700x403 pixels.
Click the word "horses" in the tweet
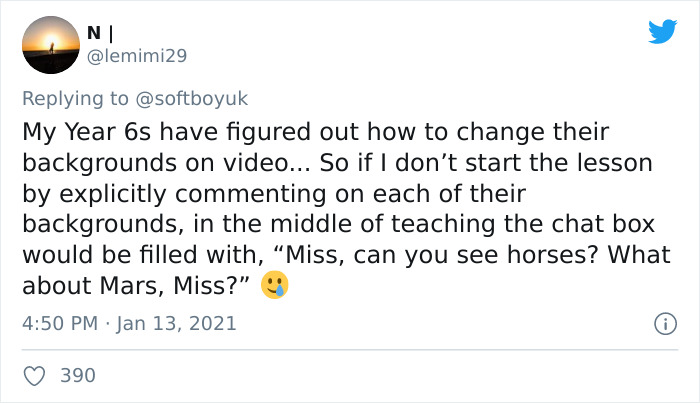pos(485,256)
